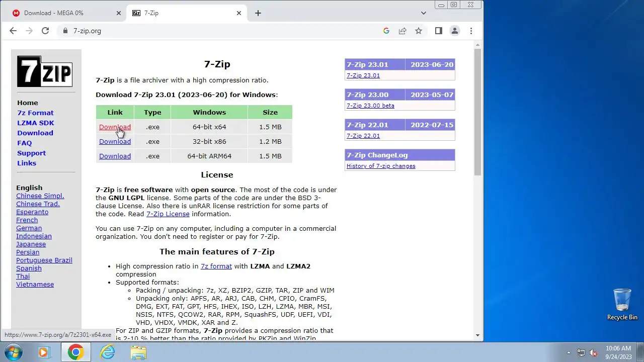The width and height of the screenshot is (644, 362).
Task: Open the Chrome three-dot menu
Action: pyautogui.click(x=471, y=31)
